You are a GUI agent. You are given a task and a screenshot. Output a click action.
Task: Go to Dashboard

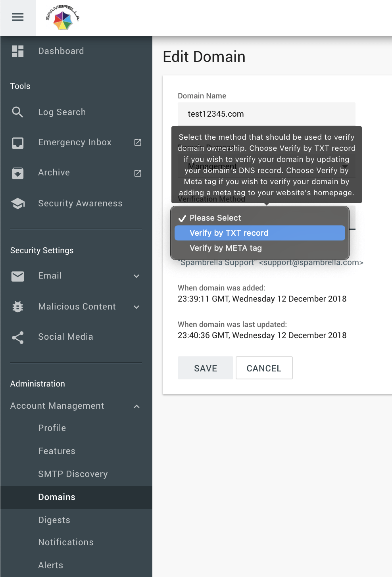coord(61,51)
